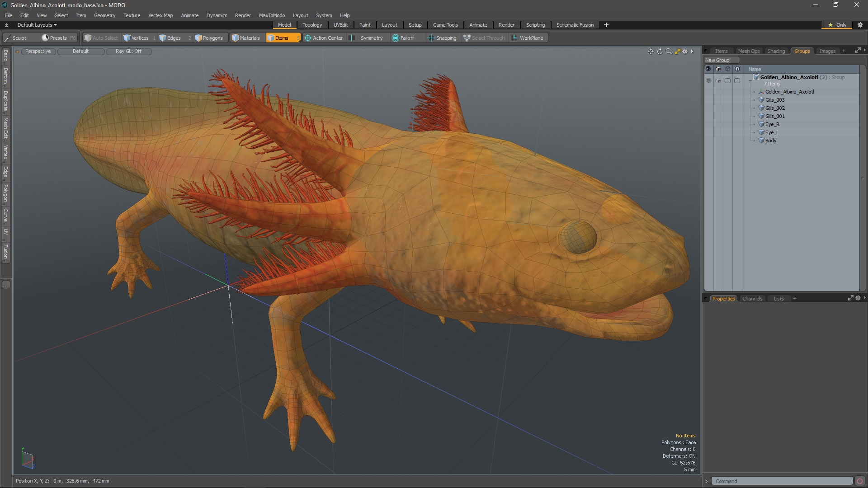Click the WorkPlane button

point(527,38)
